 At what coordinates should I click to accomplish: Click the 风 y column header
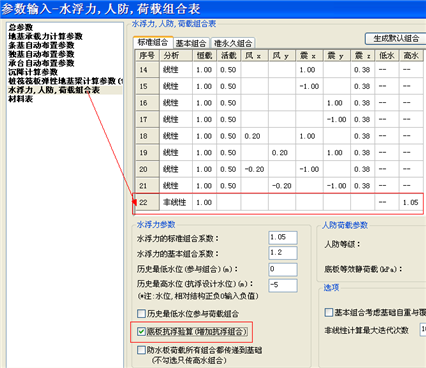282,56
